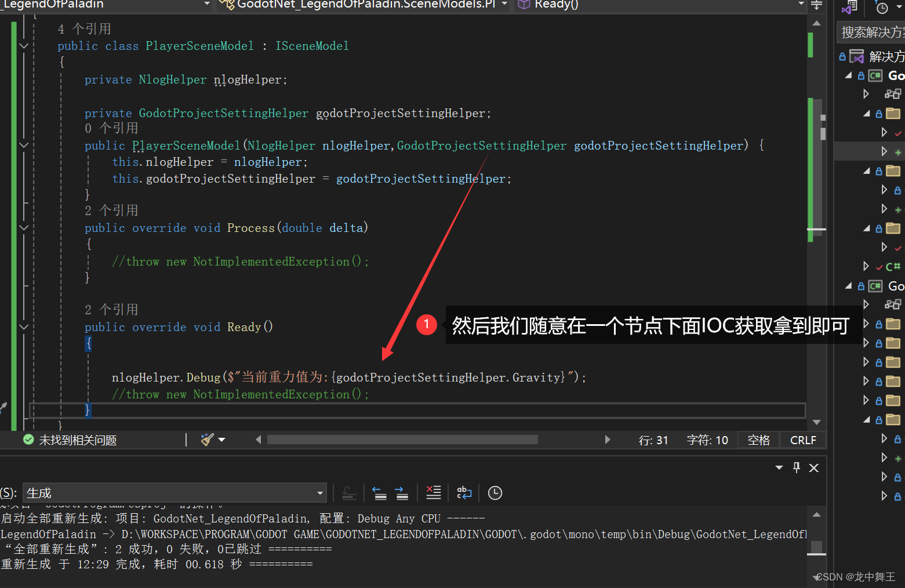Click 4 个引用 CodeLens above class
Image resolution: width=905 pixels, height=588 pixels.
coord(84,29)
